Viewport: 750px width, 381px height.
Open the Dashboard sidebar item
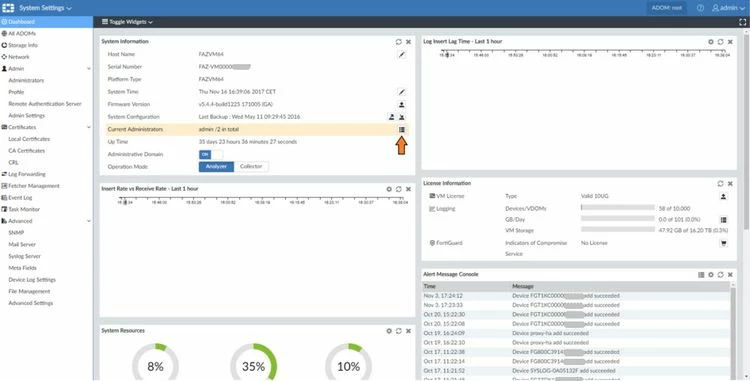click(x=46, y=22)
